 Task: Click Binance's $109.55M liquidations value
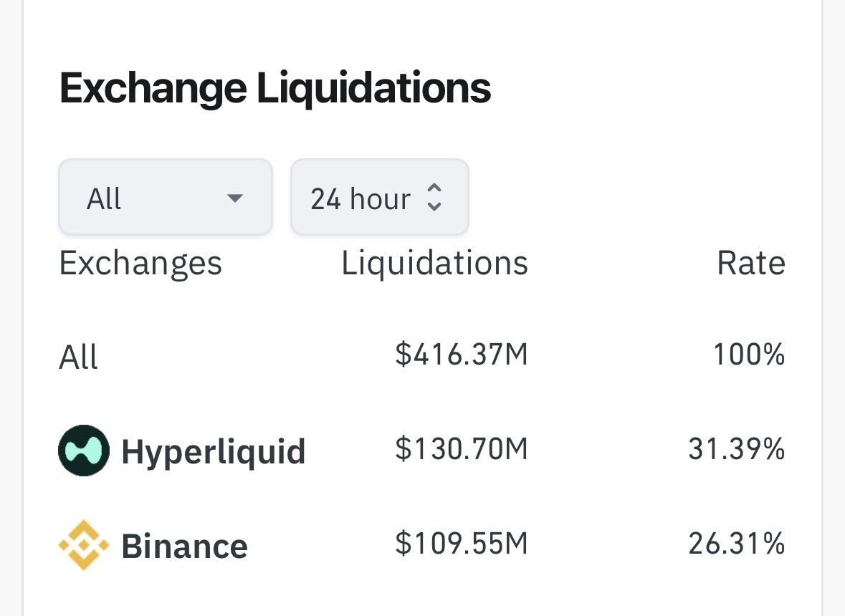tap(461, 544)
